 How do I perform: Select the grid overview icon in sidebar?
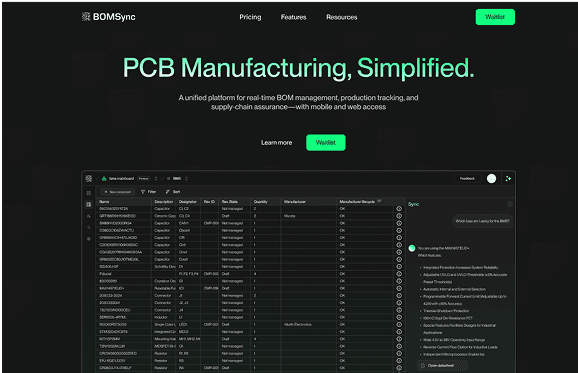pos(88,193)
